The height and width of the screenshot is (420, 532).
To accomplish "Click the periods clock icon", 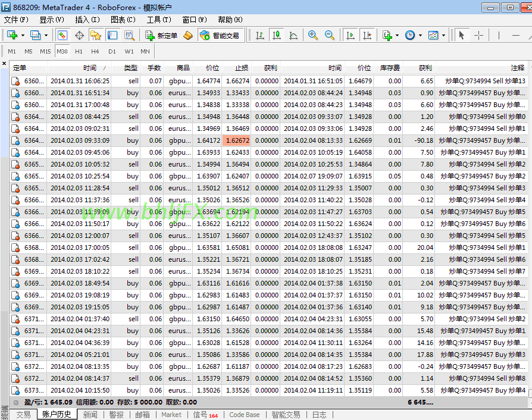I will point(410,35).
